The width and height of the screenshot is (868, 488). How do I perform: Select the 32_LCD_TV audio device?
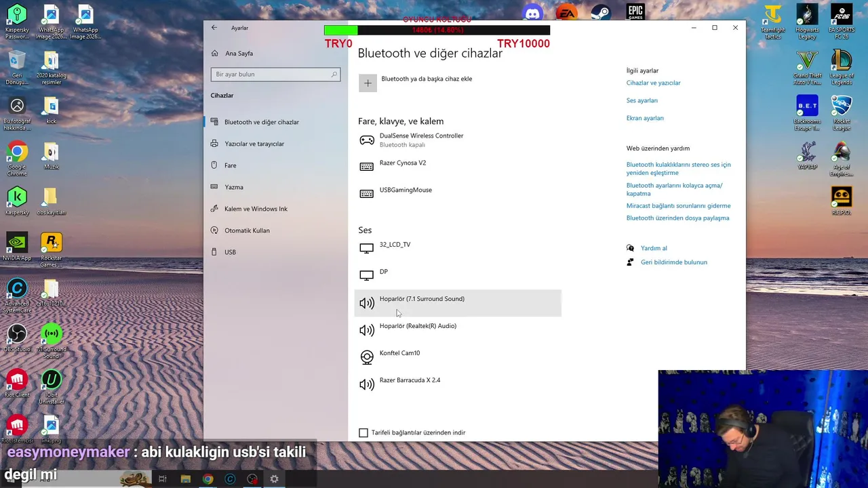458,249
